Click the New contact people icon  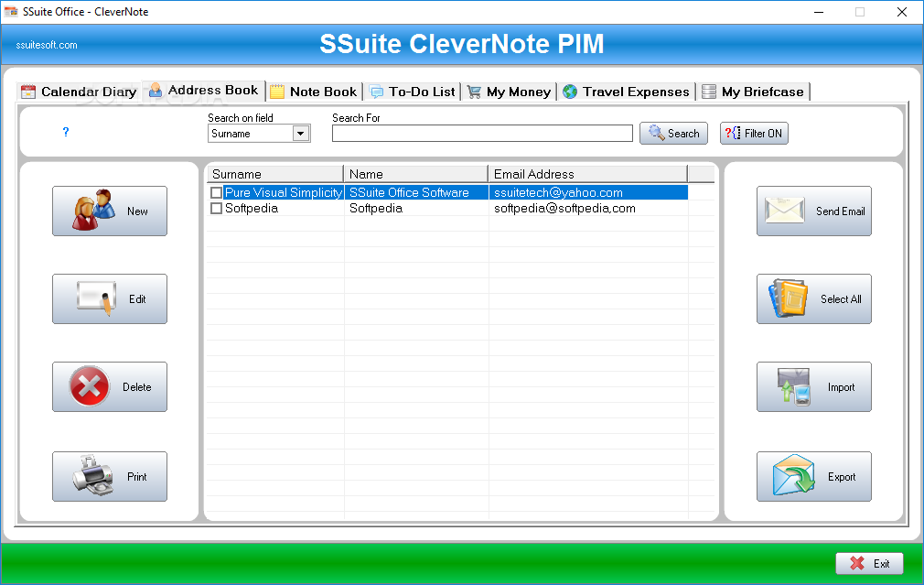click(93, 210)
